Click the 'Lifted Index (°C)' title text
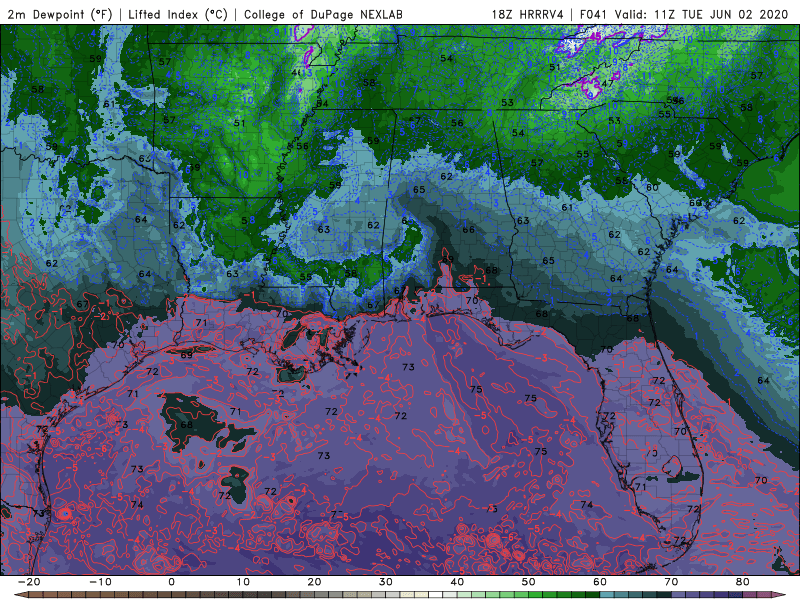 (x=178, y=14)
